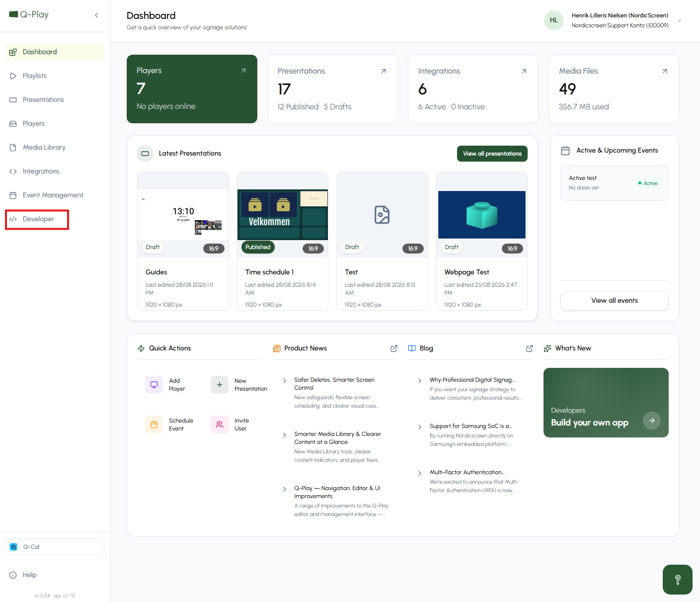Click View all presentations button
Screen dimensions: 700x602
coord(492,154)
